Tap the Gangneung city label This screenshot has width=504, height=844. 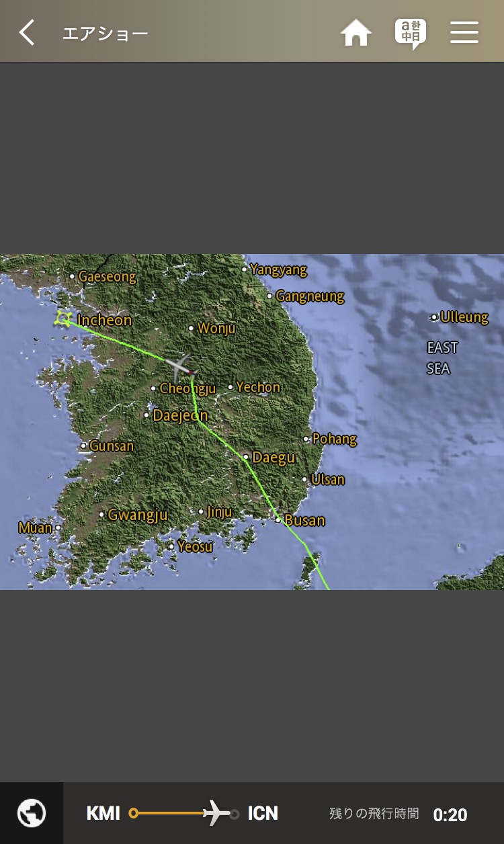click(310, 296)
